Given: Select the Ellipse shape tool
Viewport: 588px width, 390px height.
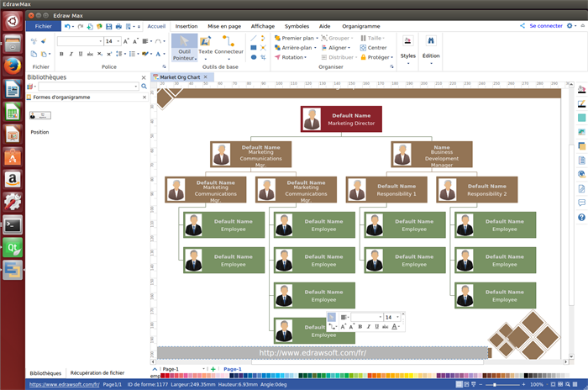Looking at the screenshot, I should pos(254,57).
